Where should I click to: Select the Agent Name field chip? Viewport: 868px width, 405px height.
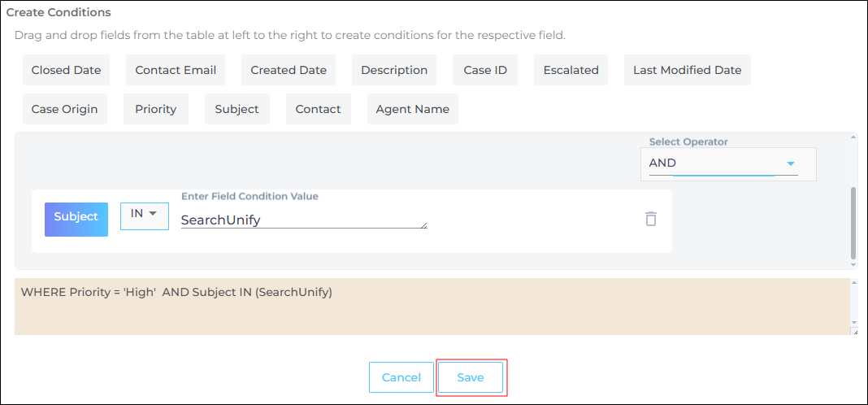(412, 109)
